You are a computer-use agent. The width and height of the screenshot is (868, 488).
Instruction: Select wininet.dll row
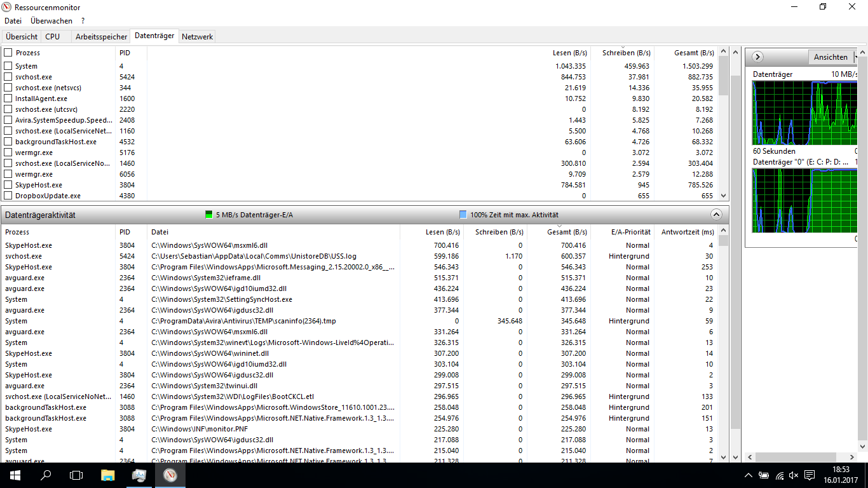(360, 353)
